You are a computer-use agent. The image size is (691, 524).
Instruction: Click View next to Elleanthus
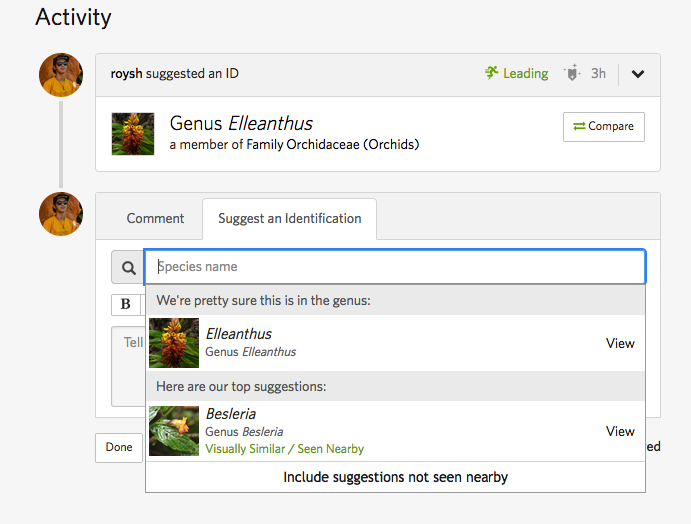620,343
